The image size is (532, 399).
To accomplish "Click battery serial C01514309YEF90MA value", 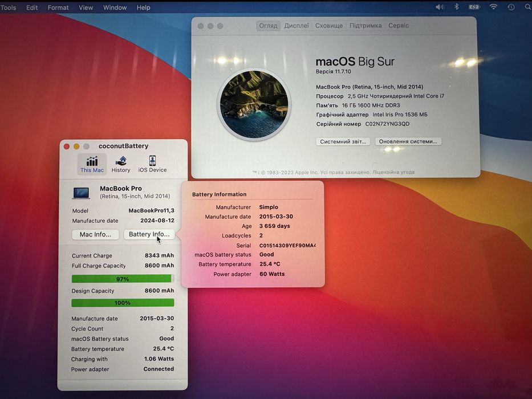I will tap(287, 245).
